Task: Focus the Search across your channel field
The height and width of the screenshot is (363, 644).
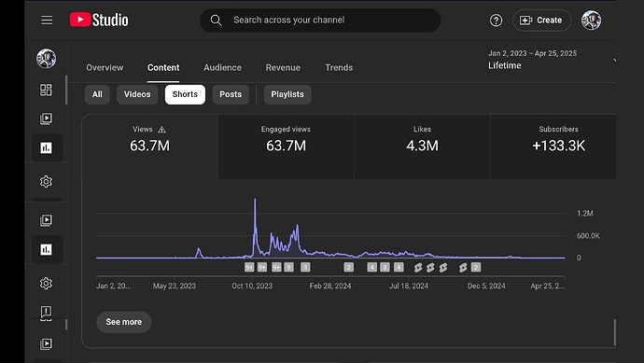Action: tap(320, 21)
